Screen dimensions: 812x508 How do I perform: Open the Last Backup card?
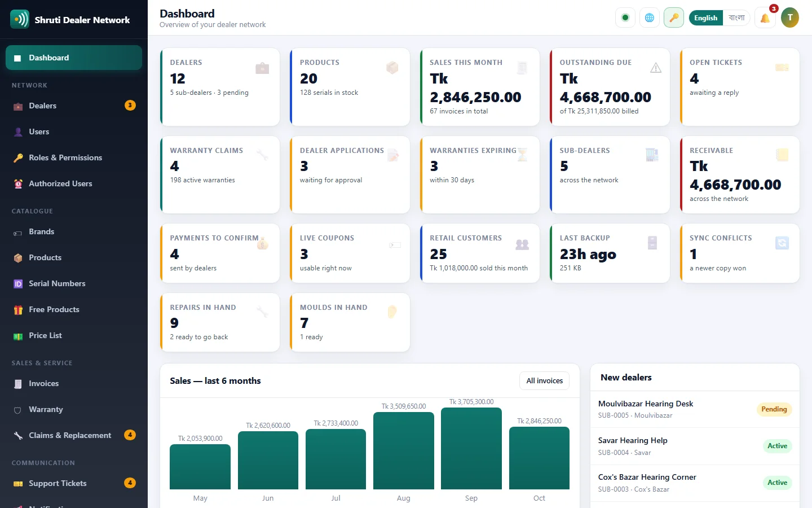coord(610,253)
